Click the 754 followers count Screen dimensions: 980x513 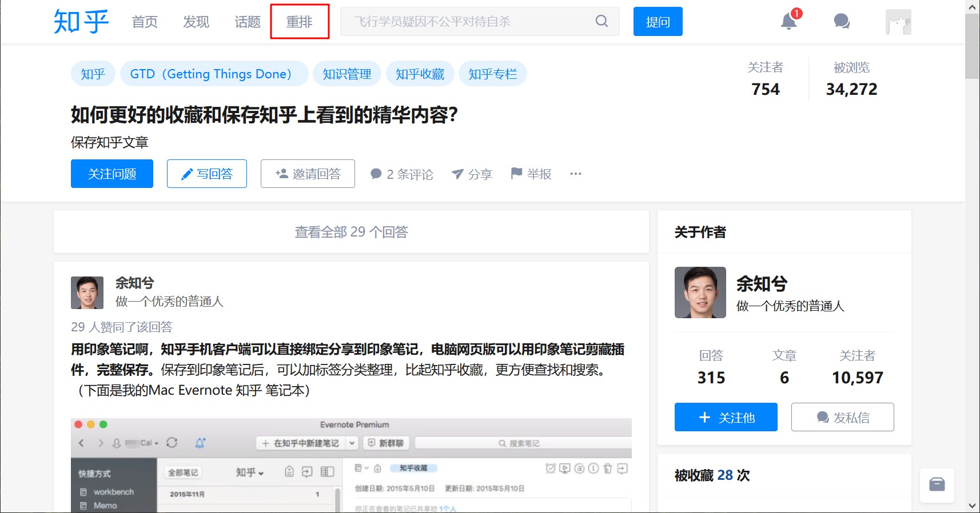(x=766, y=89)
